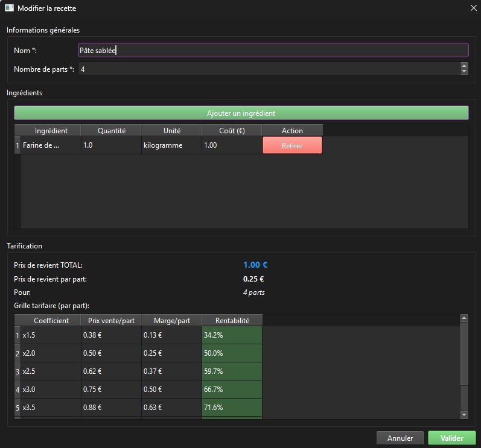Select the kilogramme unit cell
Viewport: 481px width, 448px height.
click(x=171, y=145)
